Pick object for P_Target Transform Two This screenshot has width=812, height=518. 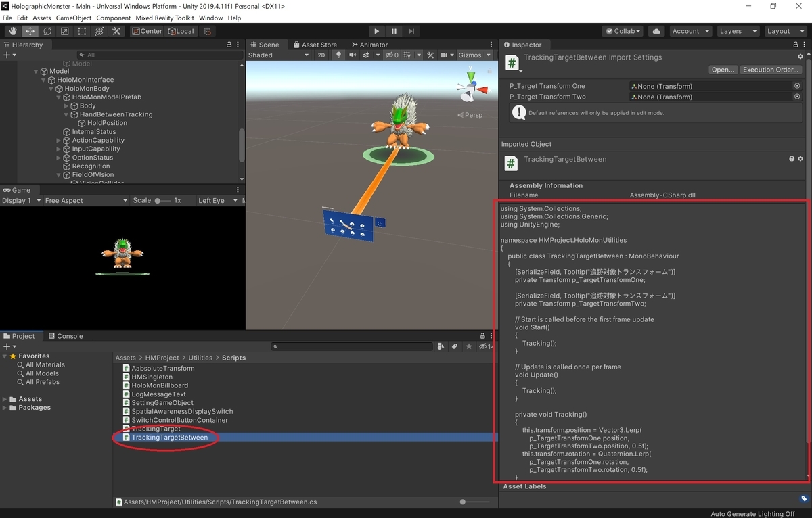[x=797, y=97]
